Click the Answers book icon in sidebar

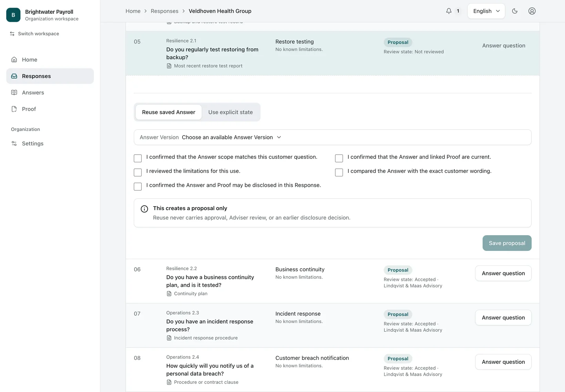(x=14, y=93)
